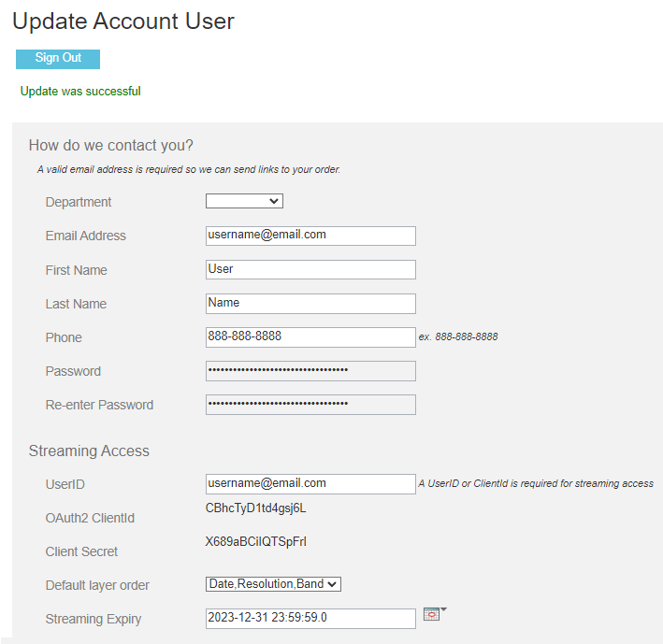The width and height of the screenshot is (663, 644).
Task: Click the Sign Out button
Action: 58,58
